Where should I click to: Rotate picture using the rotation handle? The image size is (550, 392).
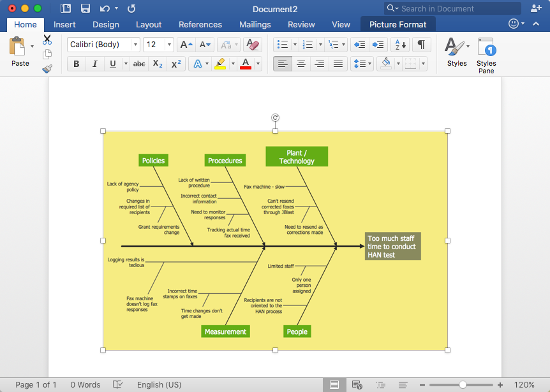click(276, 117)
